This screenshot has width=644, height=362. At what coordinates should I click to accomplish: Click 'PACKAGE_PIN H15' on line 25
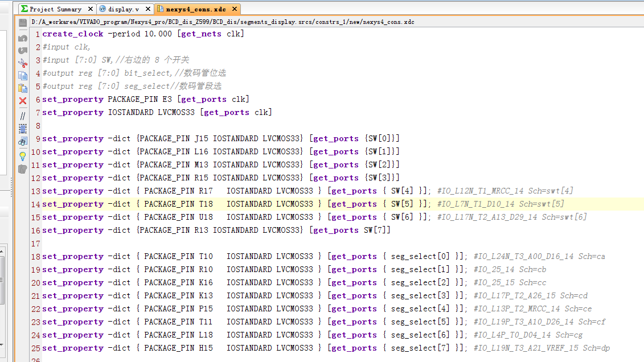click(178, 349)
